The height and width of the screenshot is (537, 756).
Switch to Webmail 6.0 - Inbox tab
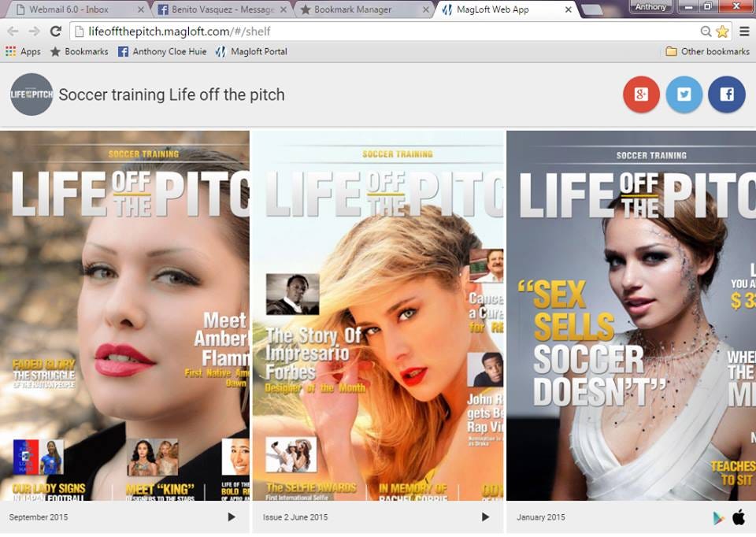coord(76,9)
